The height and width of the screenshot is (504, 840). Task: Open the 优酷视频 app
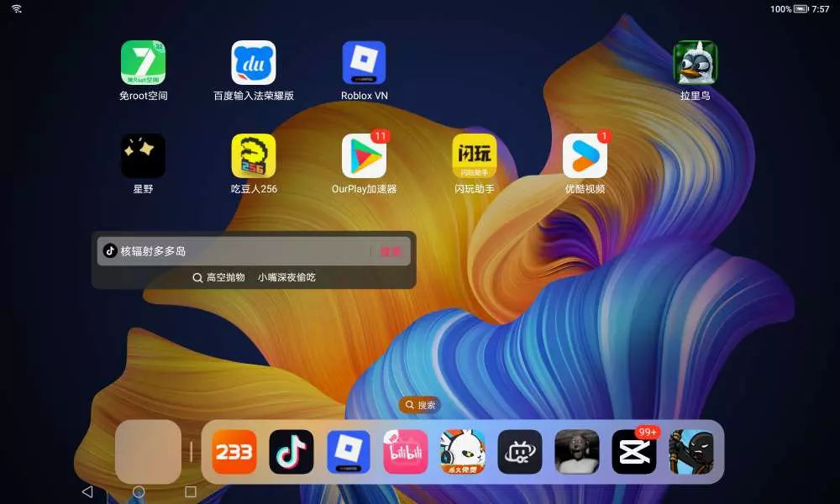coord(585,156)
